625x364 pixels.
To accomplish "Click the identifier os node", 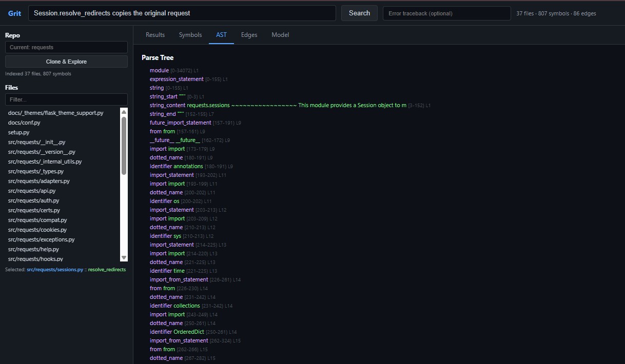I will tap(180, 201).
